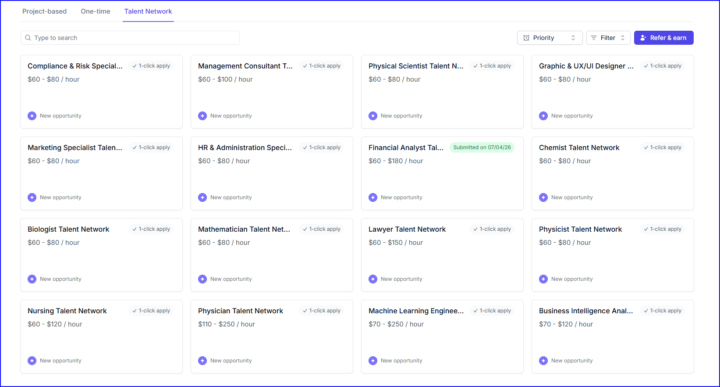Open Lawyer Talent Network title
720x387 pixels.
click(407, 229)
